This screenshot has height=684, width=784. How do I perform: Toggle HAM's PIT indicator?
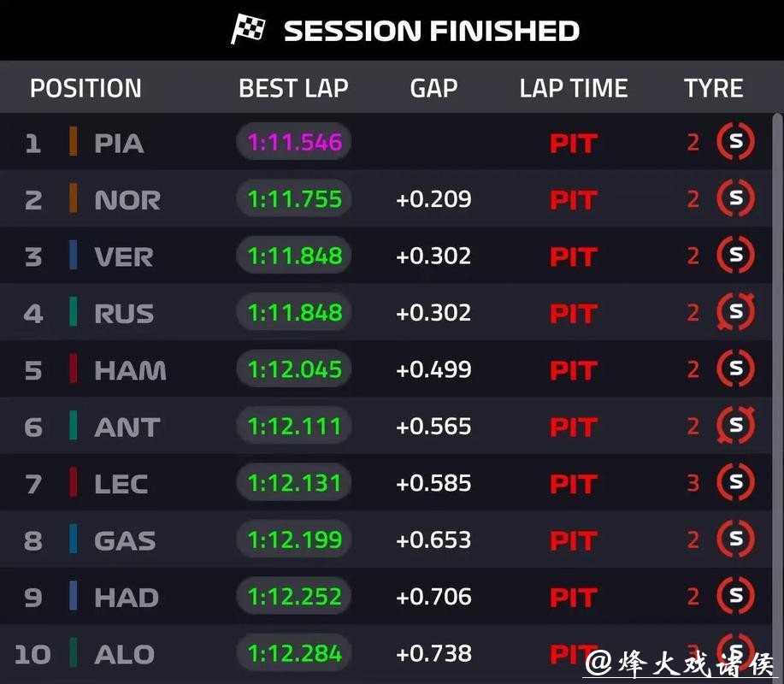point(573,369)
